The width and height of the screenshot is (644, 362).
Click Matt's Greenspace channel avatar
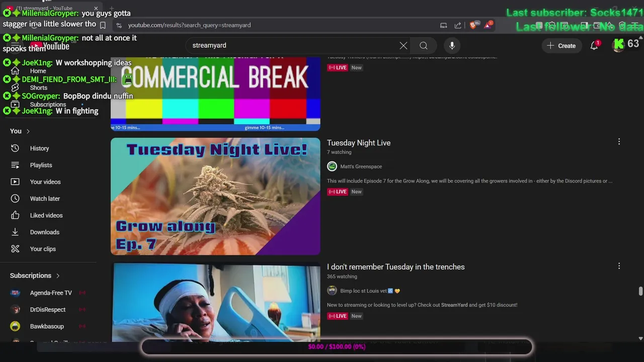pyautogui.click(x=332, y=166)
